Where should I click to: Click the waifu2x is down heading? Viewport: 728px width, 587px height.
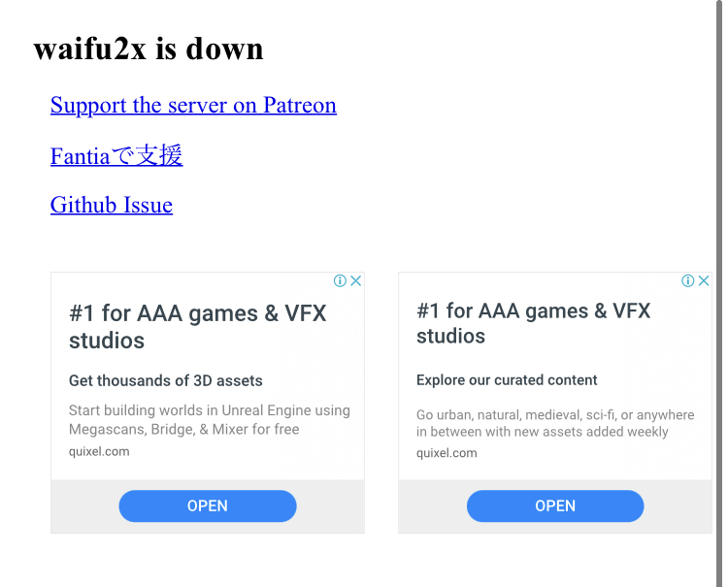[149, 49]
